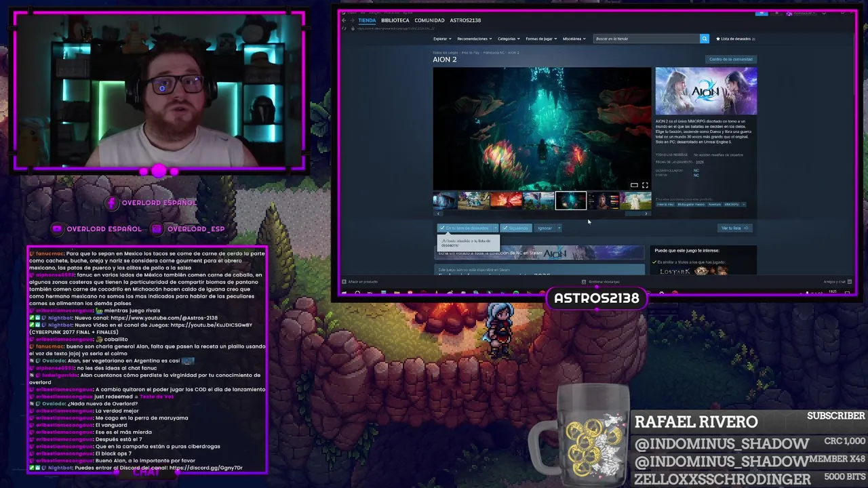Image resolution: width=868 pixels, height=488 pixels.
Task: Open the Categorías dropdown
Action: 509,39
